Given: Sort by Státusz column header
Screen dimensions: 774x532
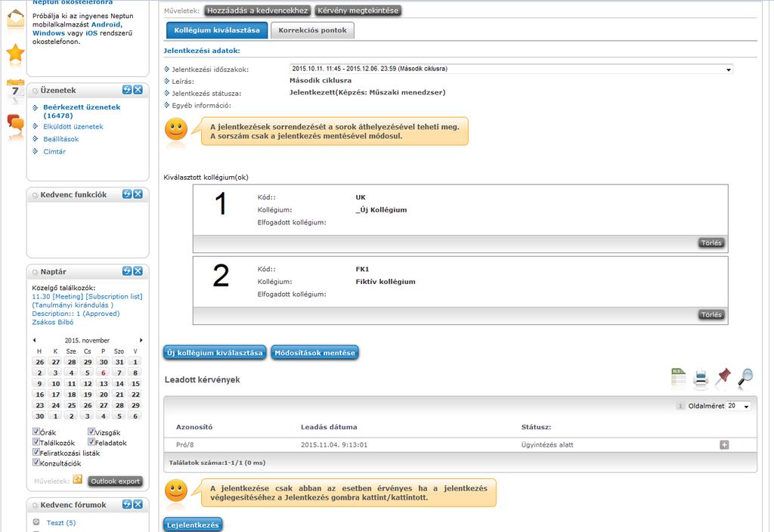Looking at the screenshot, I should pos(536,427).
